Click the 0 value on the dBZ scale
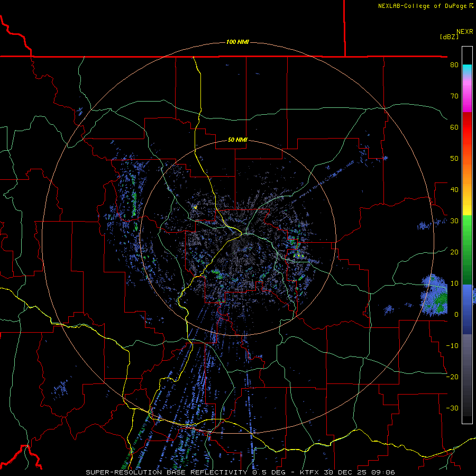This screenshot has width=476, height=476. click(x=456, y=315)
